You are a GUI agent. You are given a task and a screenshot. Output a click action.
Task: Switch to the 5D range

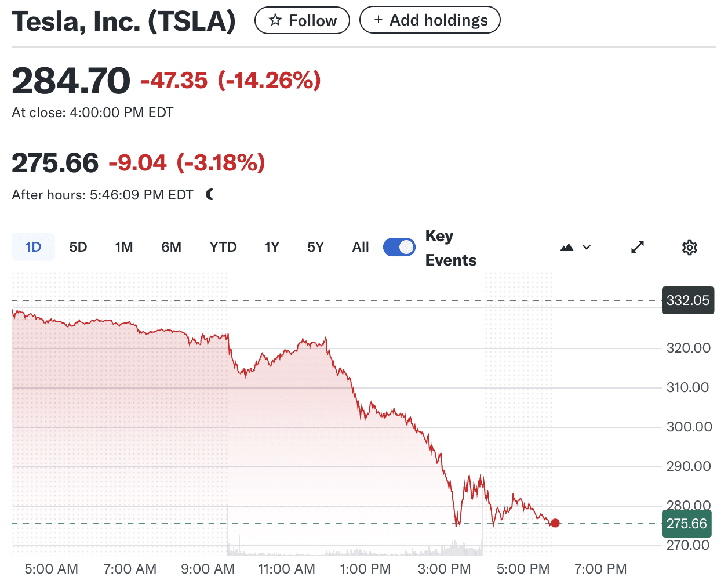78,247
